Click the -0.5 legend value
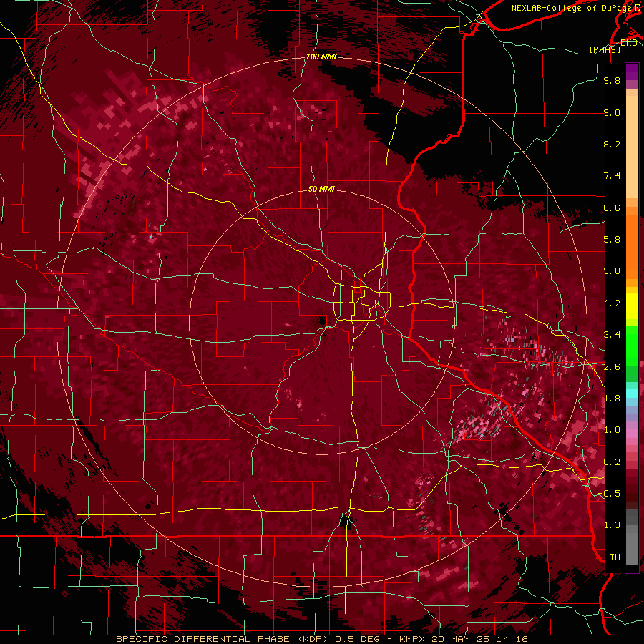Image resolution: width=644 pixels, height=644 pixels. [609, 494]
